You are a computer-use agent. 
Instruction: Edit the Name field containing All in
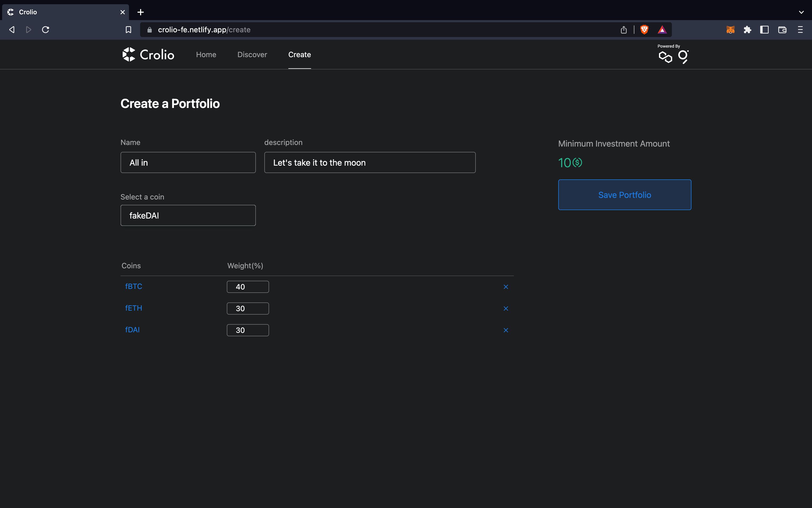tap(188, 163)
